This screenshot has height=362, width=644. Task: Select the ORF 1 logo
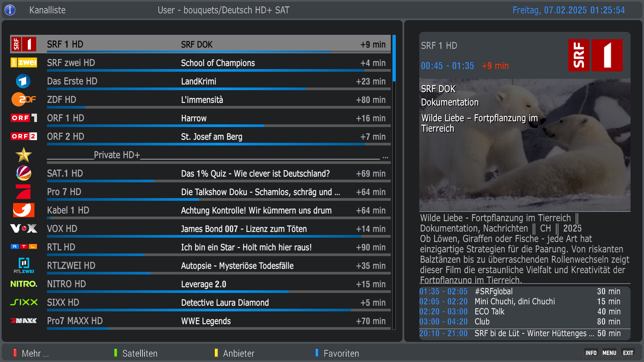click(23, 118)
